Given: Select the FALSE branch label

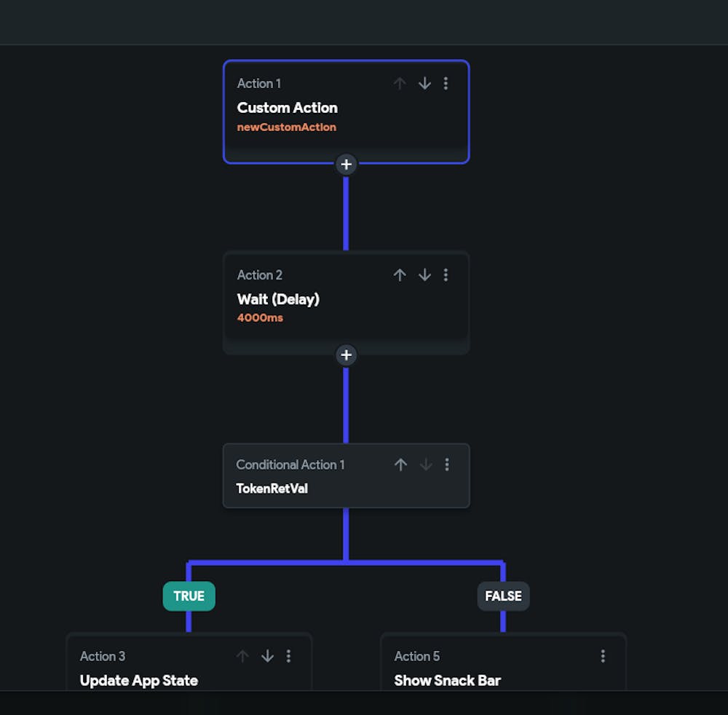Looking at the screenshot, I should coord(503,596).
